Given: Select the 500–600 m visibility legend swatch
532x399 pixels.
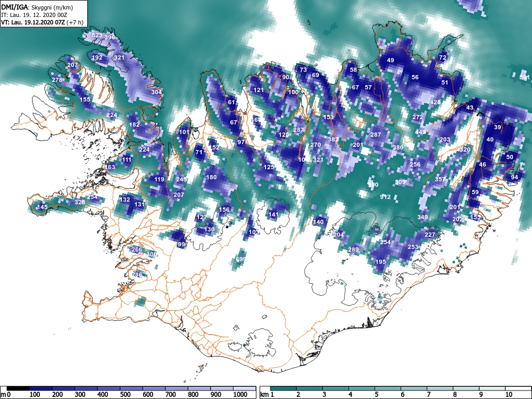Looking at the screenshot, I should tap(131, 388).
